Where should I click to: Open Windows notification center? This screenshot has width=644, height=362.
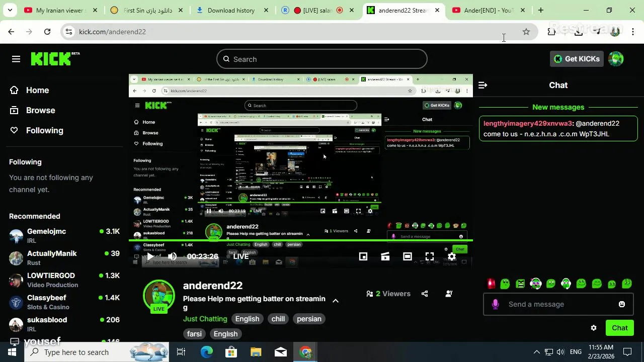(x=627, y=352)
